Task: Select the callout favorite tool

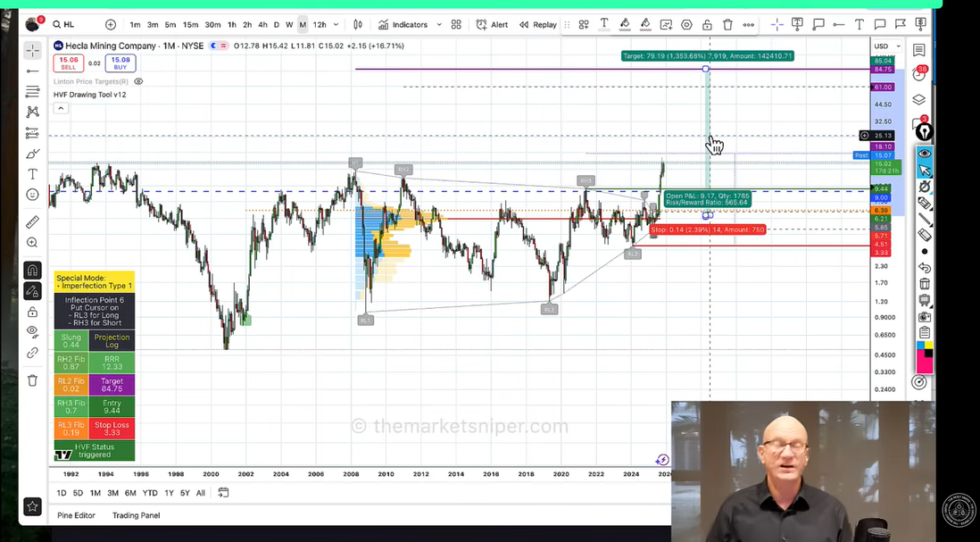Action: (818, 24)
